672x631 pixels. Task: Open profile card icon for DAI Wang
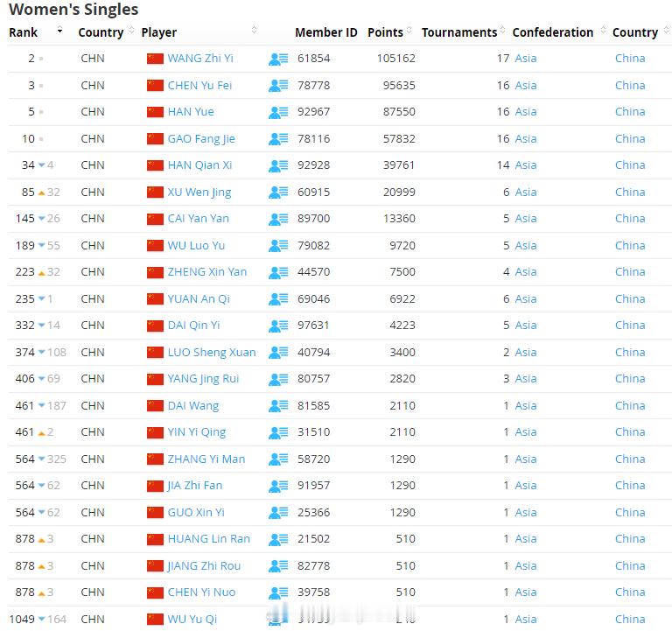click(278, 405)
